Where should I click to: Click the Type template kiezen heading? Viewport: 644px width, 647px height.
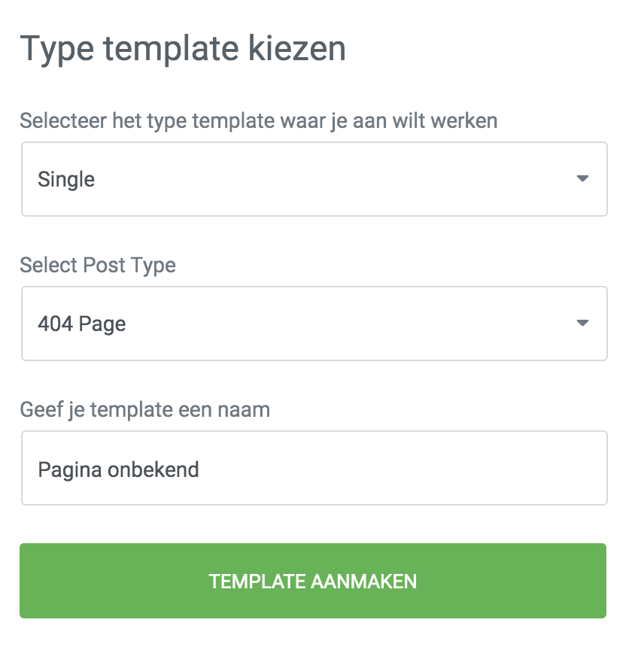click(x=183, y=49)
